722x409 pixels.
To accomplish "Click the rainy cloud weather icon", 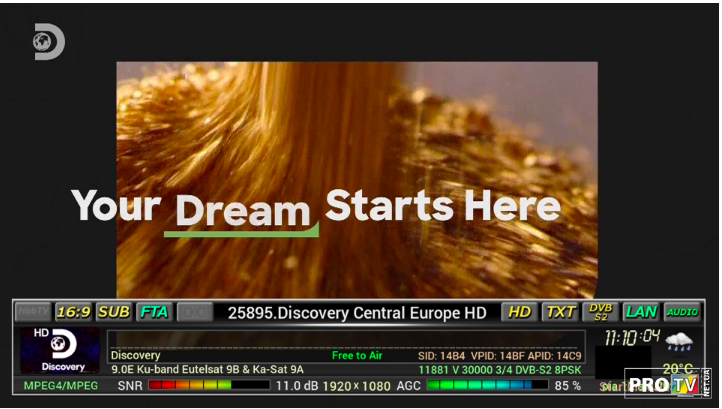I will point(679,341).
